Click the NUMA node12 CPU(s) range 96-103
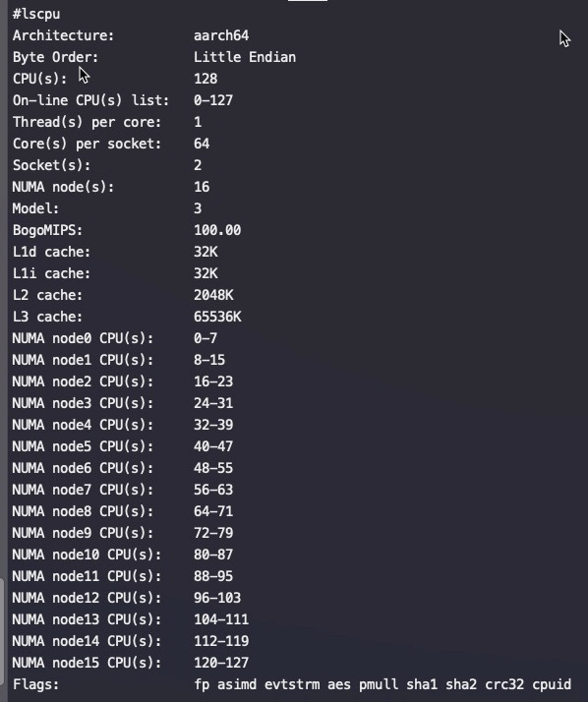This screenshot has width=588, height=702. click(x=217, y=598)
